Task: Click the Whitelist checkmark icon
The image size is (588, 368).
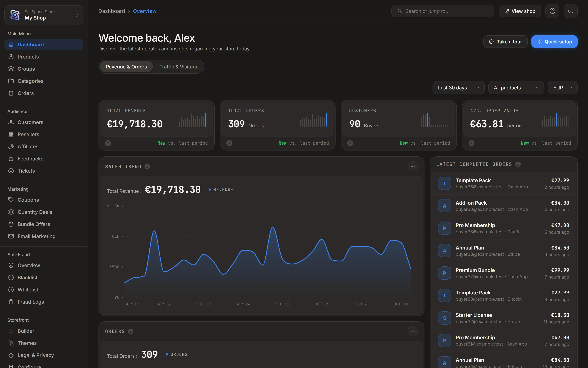Action: click(x=11, y=290)
